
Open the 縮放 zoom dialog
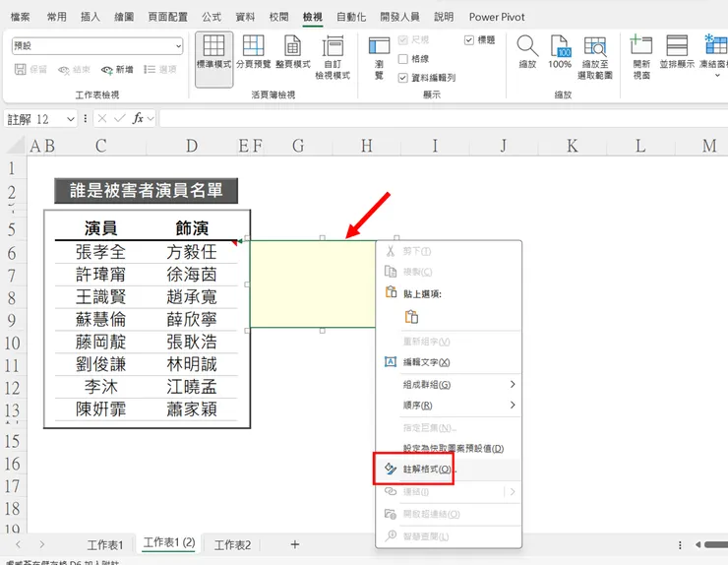(527, 52)
